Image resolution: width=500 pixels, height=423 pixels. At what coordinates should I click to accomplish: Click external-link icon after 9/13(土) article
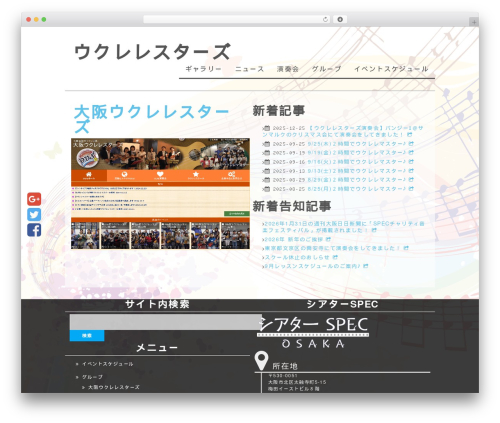coord(411,170)
